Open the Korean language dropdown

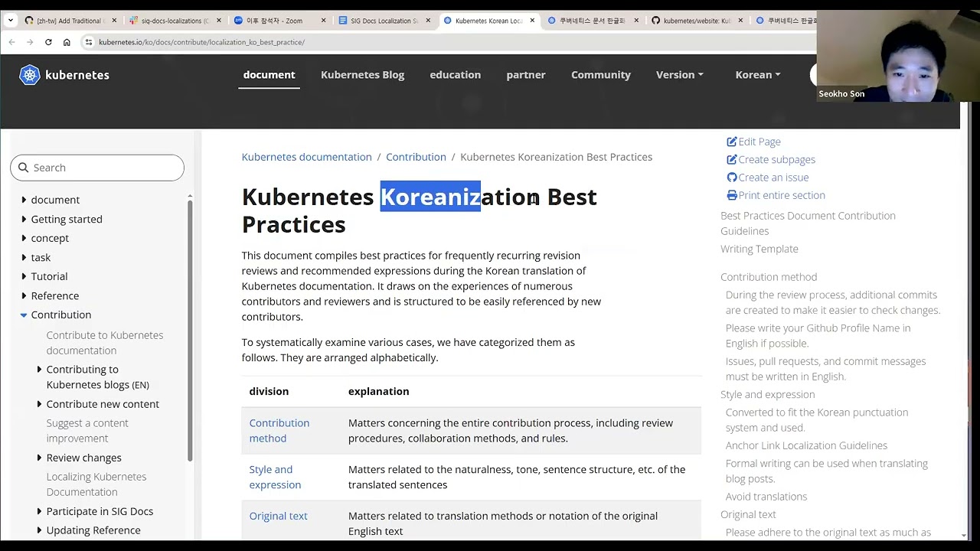758,74
